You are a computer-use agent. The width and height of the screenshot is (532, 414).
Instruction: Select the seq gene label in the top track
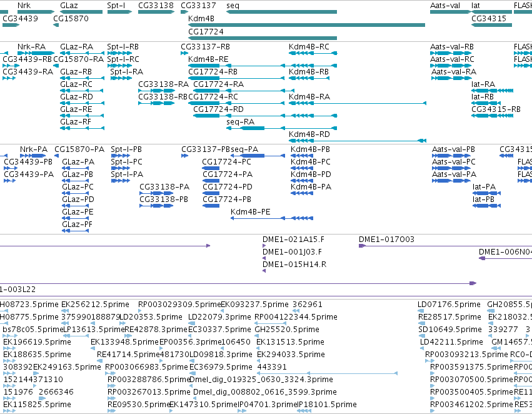point(233,6)
